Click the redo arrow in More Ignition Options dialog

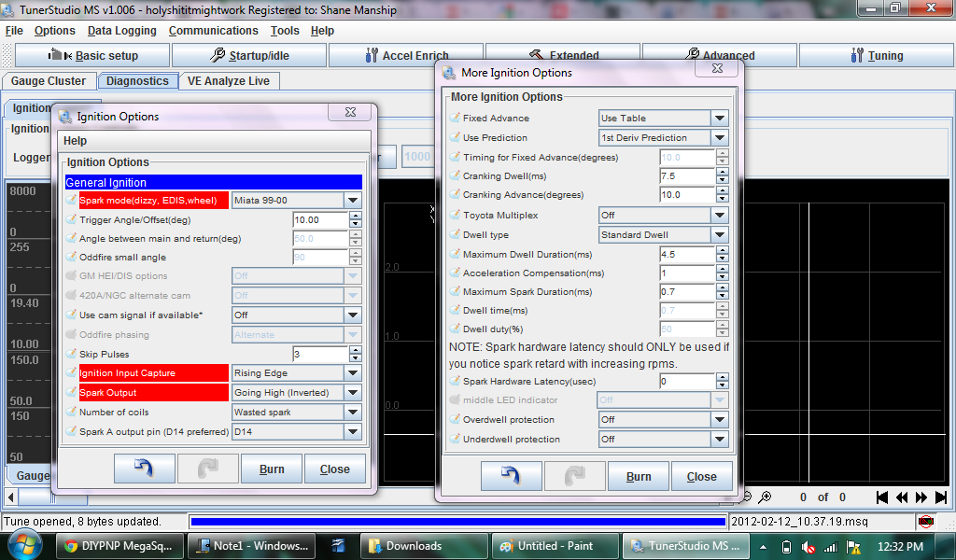pos(574,476)
